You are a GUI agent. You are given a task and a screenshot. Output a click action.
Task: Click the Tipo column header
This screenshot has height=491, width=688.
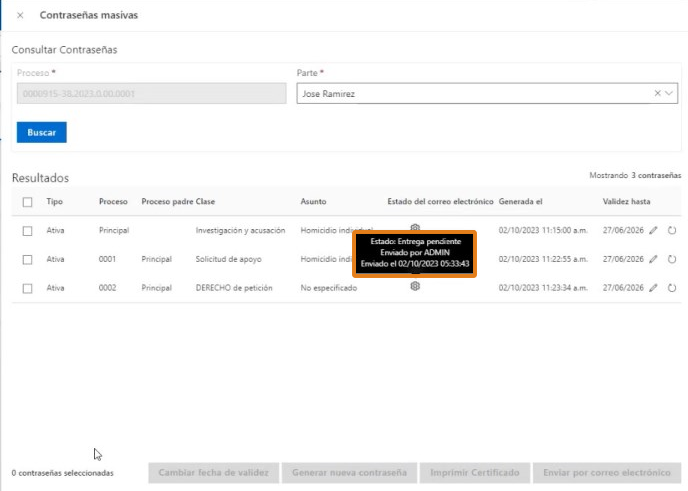coord(54,201)
